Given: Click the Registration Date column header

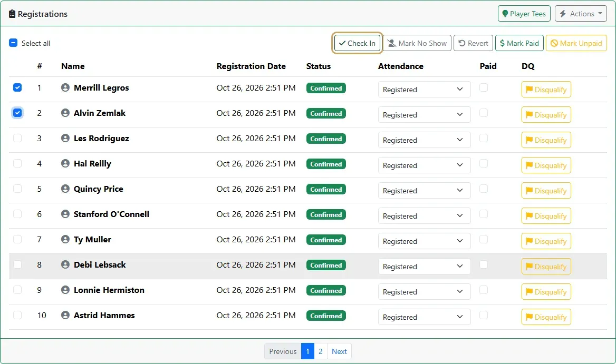Looking at the screenshot, I should click(x=251, y=66).
